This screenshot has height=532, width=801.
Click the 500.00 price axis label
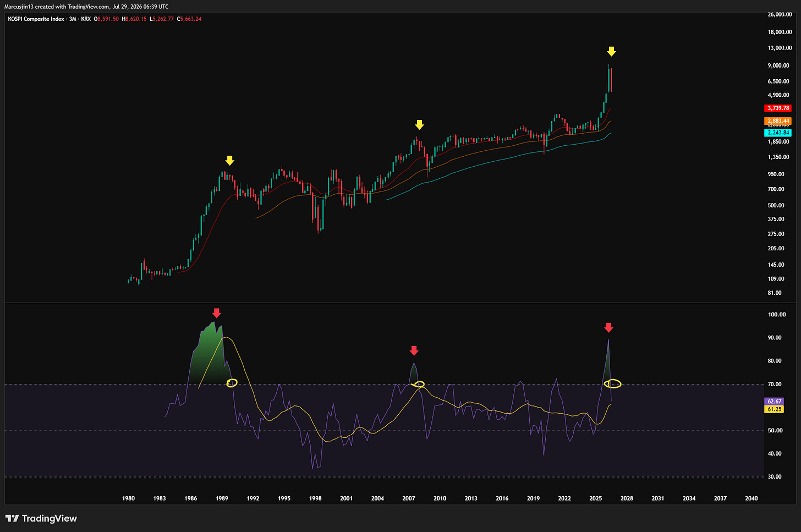776,206
